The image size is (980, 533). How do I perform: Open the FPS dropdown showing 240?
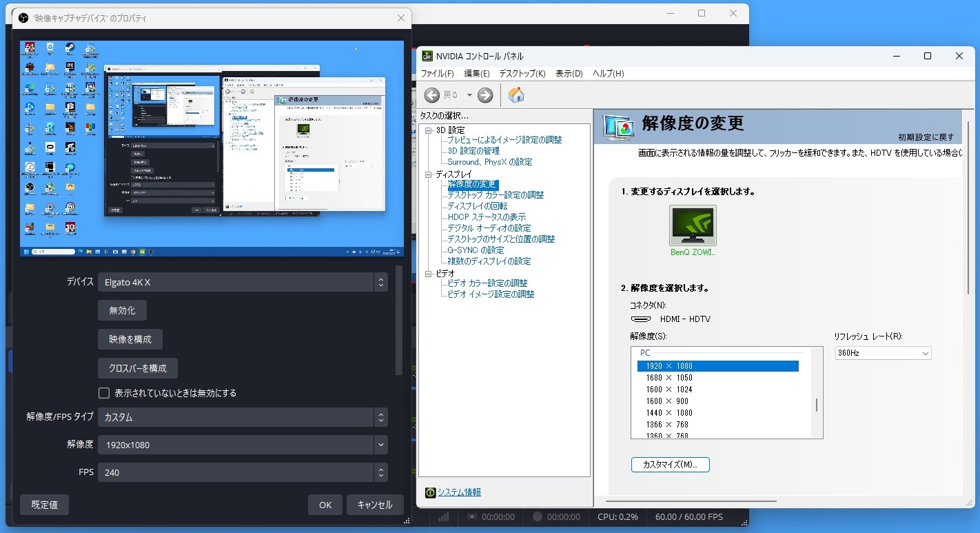(243, 472)
